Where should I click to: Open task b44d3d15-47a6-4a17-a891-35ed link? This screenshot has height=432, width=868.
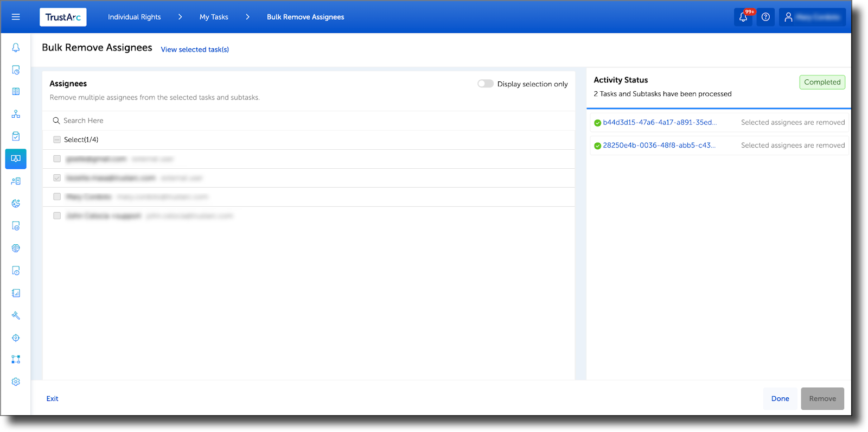(x=660, y=122)
